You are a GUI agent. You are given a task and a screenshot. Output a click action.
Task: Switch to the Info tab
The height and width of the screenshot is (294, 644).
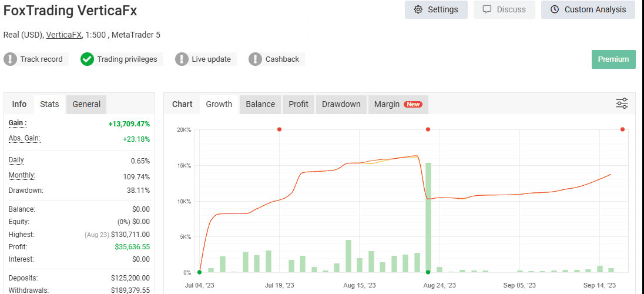(x=19, y=104)
